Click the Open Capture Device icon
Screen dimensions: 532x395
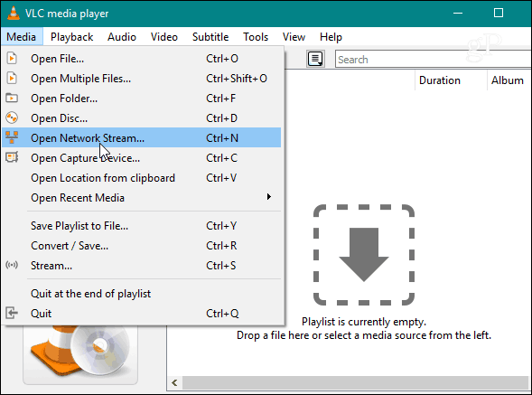pyautogui.click(x=12, y=157)
